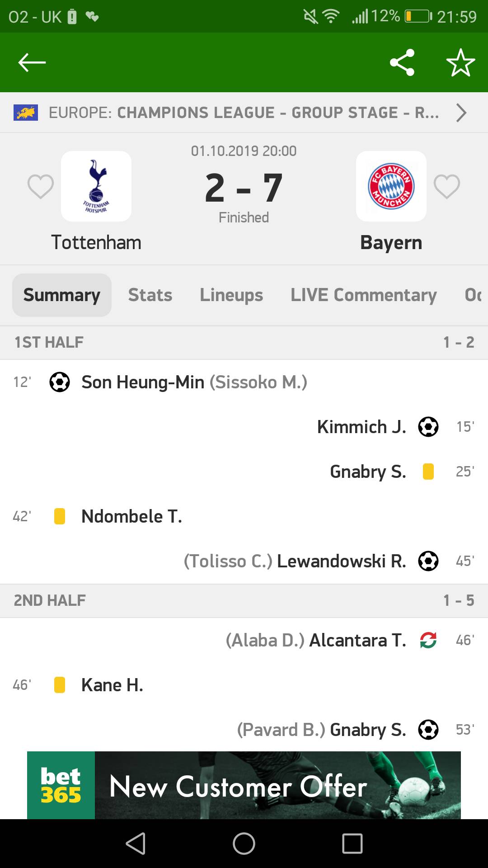Select the LIVE Commentary tab
Image resolution: width=488 pixels, height=868 pixels.
click(363, 295)
